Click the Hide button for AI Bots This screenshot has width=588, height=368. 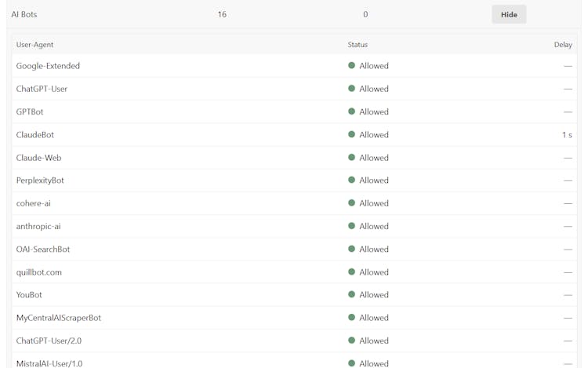coord(509,14)
